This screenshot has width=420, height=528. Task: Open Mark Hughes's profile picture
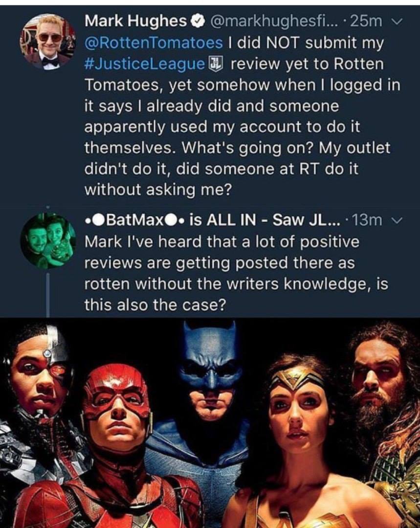click(47, 42)
